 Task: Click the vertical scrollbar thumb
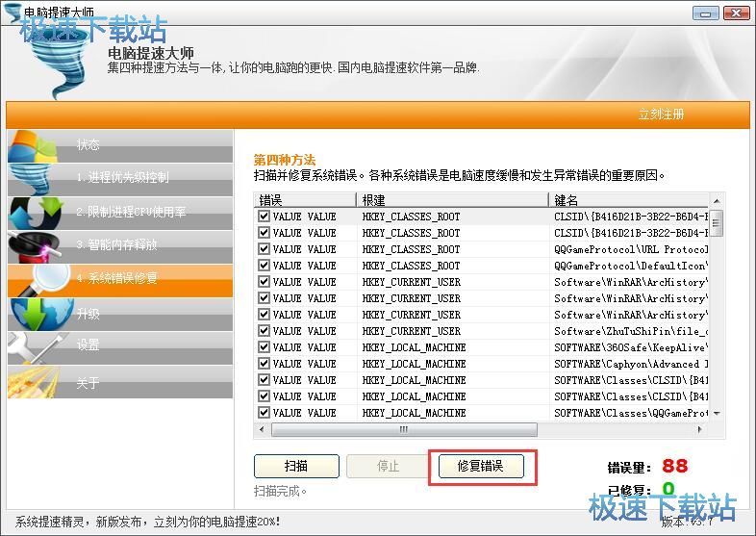pyautogui.click(x=717, y=223)
